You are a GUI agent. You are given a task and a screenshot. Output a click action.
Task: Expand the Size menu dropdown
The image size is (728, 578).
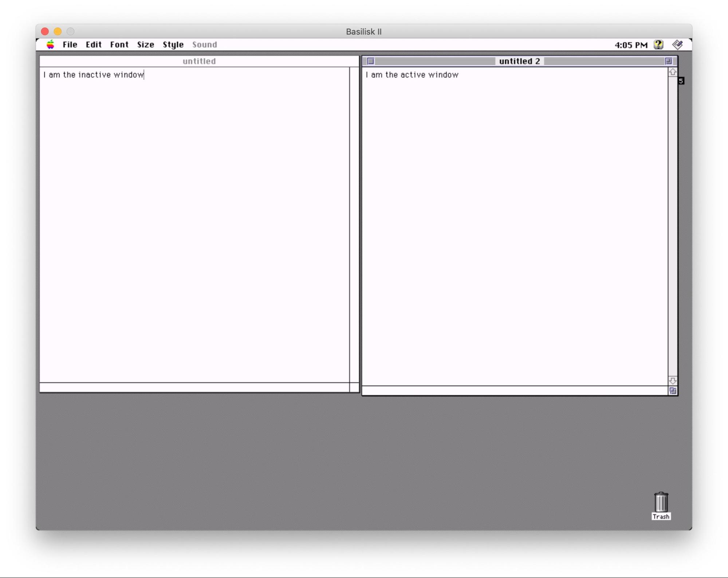point(145,44)
